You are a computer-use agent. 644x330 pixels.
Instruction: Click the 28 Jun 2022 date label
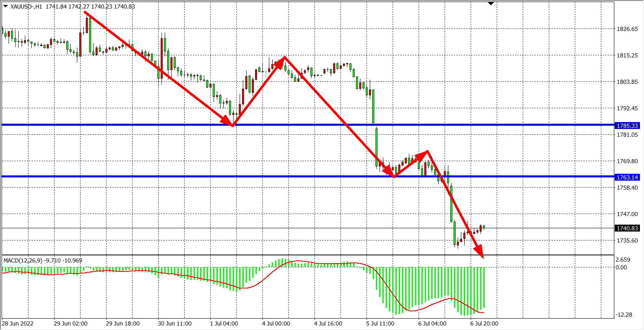(18, 323)
